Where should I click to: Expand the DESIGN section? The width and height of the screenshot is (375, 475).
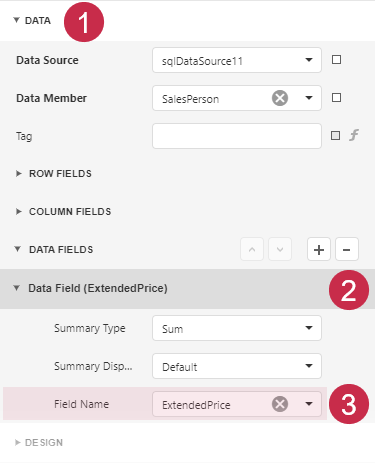(x=18, y=443)
